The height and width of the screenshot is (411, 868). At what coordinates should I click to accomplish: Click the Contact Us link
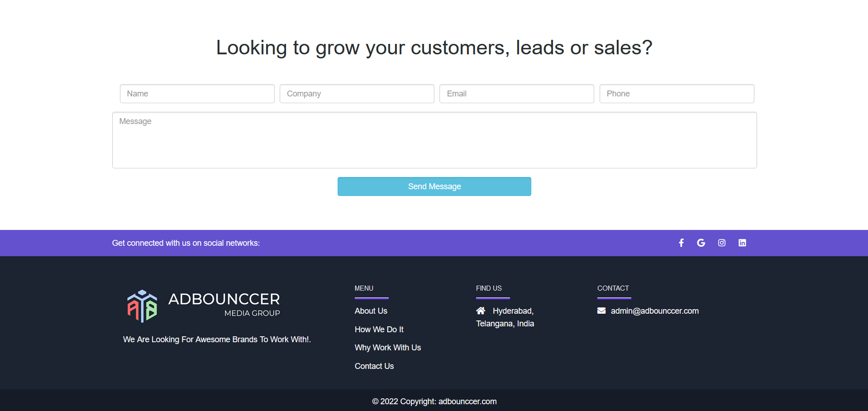click(x=374, y=366)
